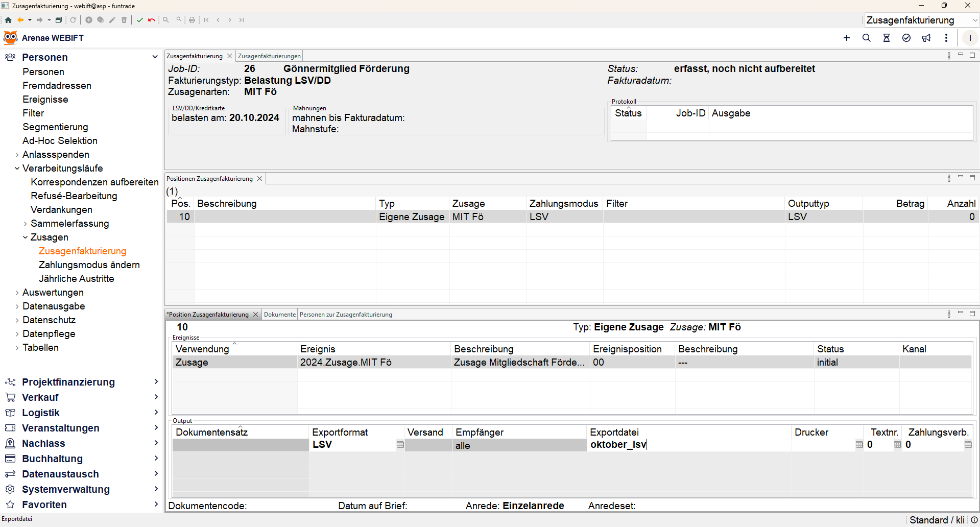Click the megaphone announcements icon
The height and width of the screenshot is (527, 980).
926,38
